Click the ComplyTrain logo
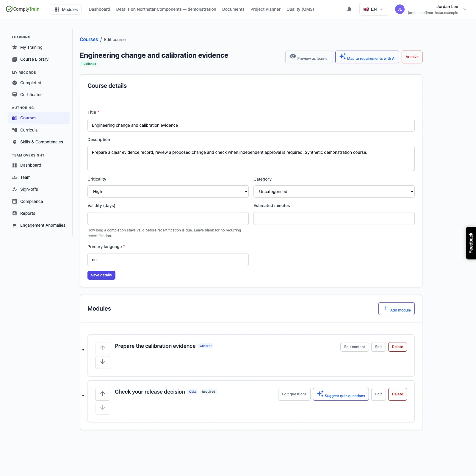476x476 pixels. click(x=23, y=9)
